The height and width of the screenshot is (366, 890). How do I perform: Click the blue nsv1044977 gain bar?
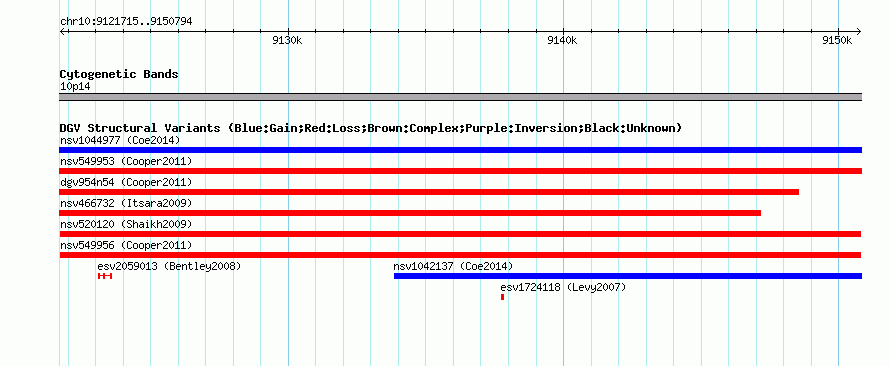pos(460,150)
